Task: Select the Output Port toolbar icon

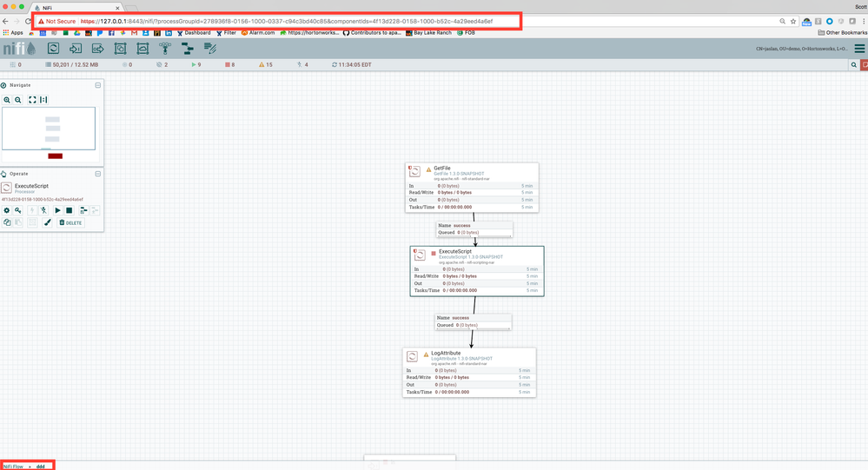Action: 98,49
